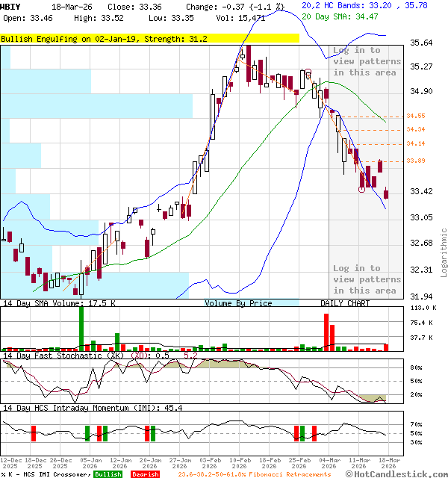Image resolution: width=448 pixels, height=478 pixels.
Task: Click the green Bullish legend badge
Action: click(x=108, y=474)
